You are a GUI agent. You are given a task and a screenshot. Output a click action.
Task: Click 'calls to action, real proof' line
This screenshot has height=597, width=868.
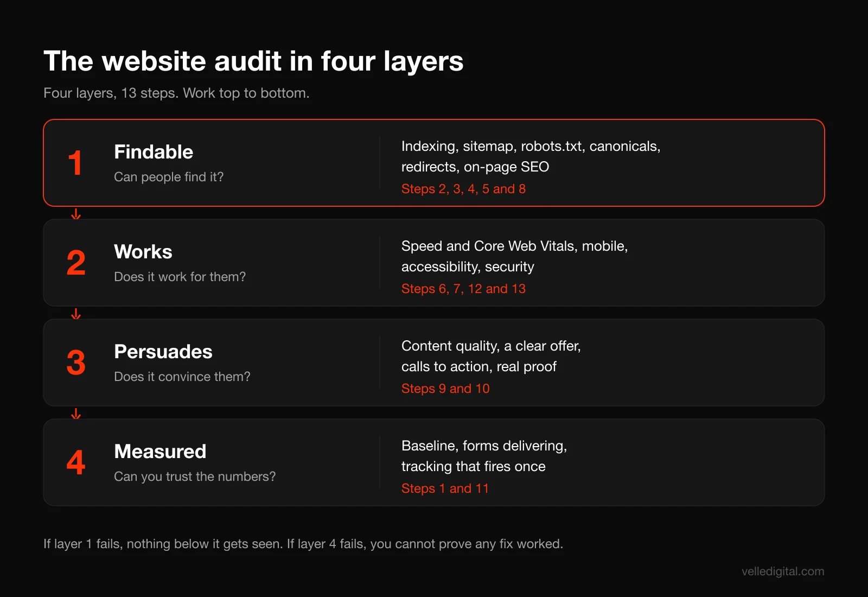click(479, 367)
